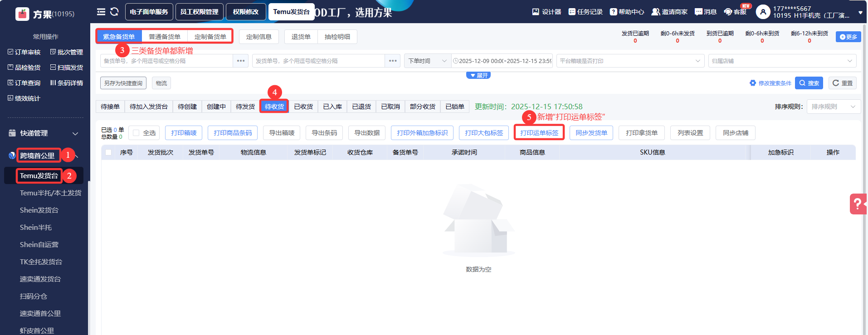Open the 任务记录 task log icon

(572, 12)
